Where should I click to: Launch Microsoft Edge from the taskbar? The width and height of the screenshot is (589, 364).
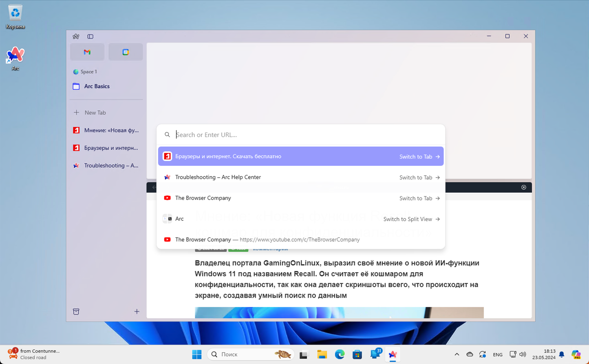(x=340, y=355)
